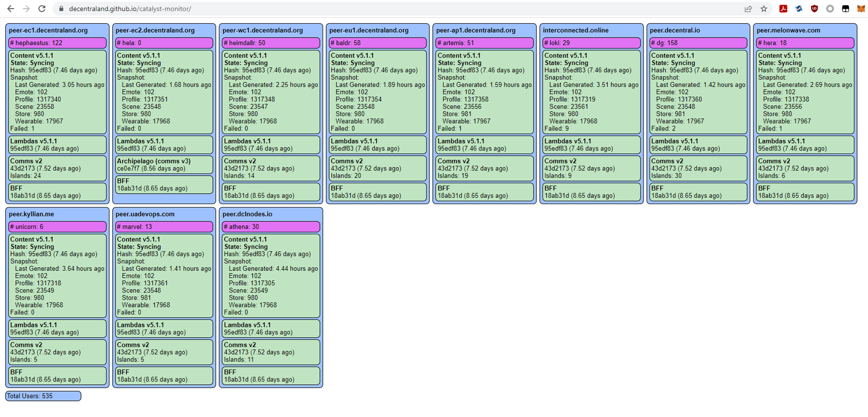
Task: Click the peer.uadevops.com heading
Action: pos(145,215)
